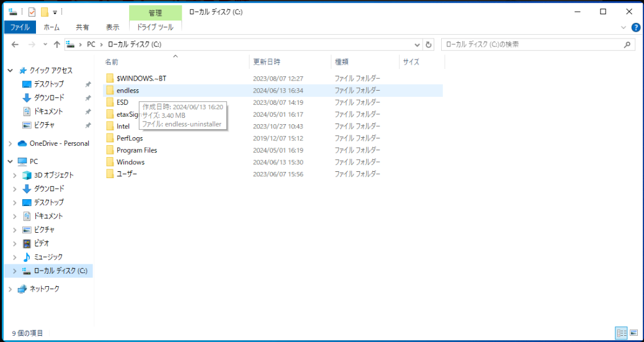Open pinned ダウンロード under Quick Access
The width and height of the screenshot is (644, 342).
point(49,98)
